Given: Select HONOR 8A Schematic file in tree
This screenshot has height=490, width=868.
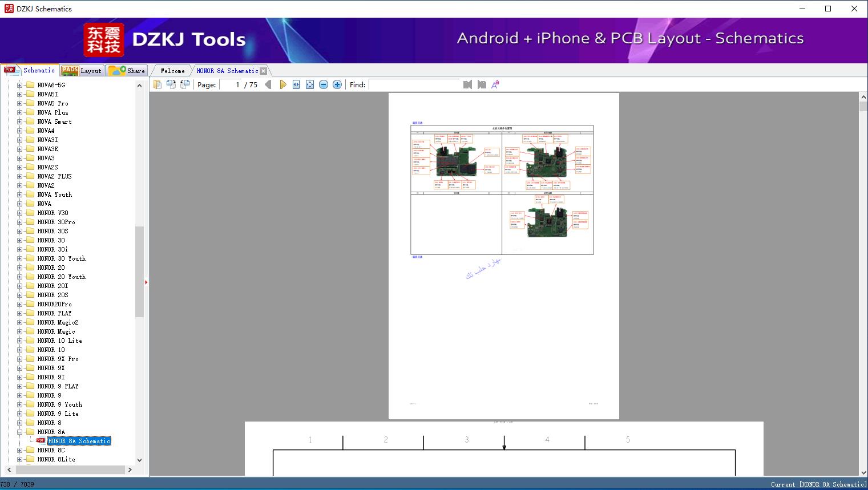Looking at the screenshot, I should coord(79,441).
